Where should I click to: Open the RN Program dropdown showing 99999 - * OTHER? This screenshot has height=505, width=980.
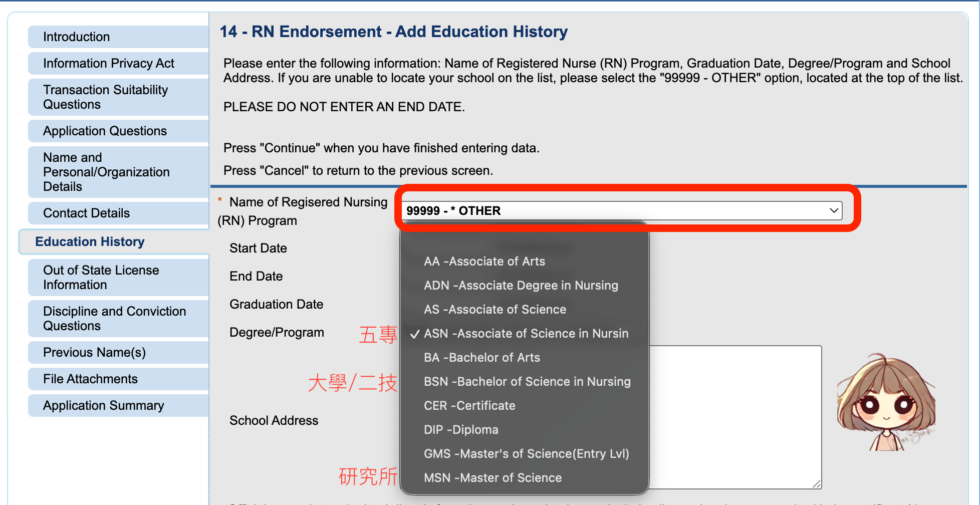click(x=622, y=210)
